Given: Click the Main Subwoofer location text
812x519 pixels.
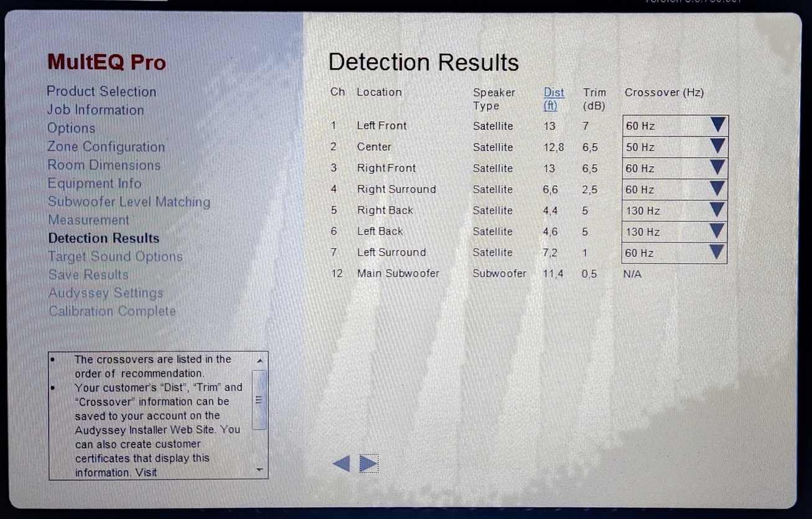Looking at the screenshot, I should (398, 273).
